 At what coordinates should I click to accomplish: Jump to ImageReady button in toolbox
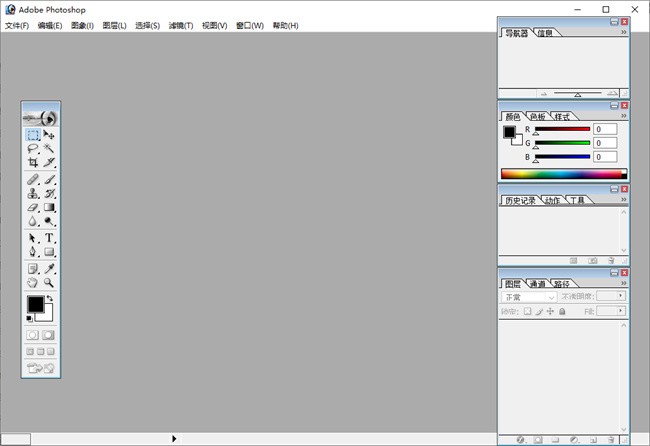41,368
